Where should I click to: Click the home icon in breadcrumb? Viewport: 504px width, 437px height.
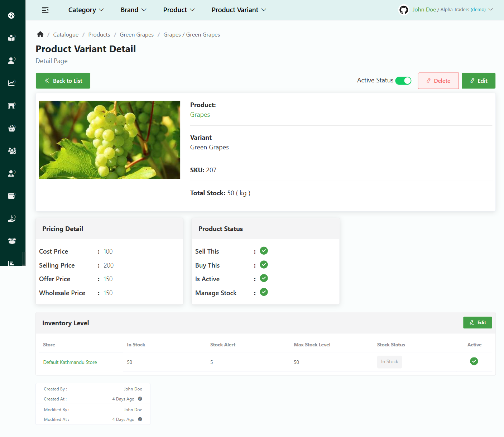point(40,34)
